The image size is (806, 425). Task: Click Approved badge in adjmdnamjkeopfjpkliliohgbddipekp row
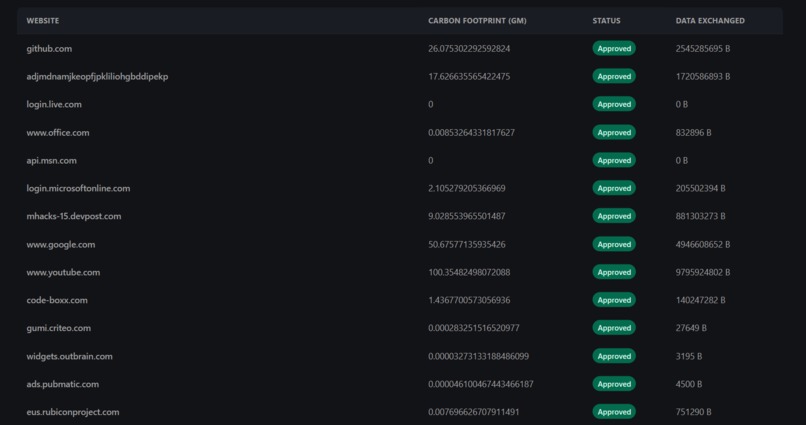(614, 76)
